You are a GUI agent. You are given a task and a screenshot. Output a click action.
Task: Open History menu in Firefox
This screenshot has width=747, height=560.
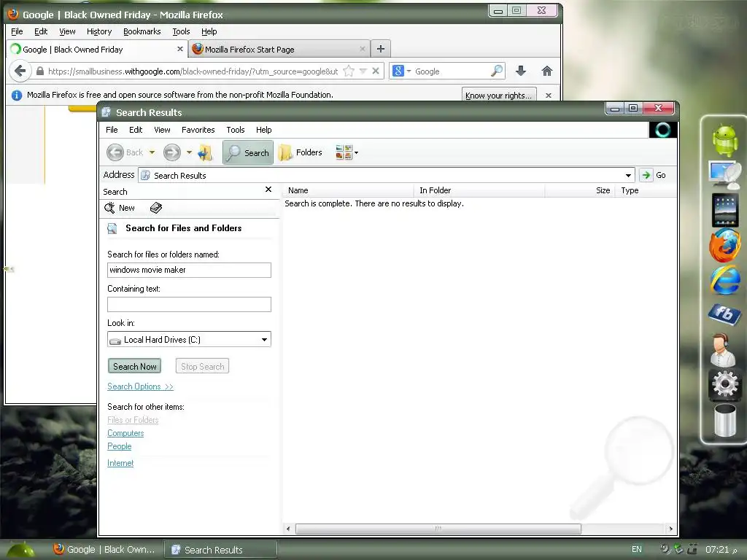pos(99,31)
